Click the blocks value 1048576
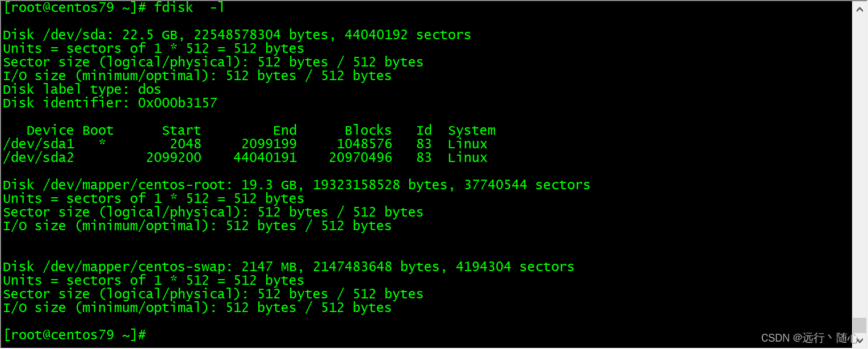 coord(364,144)
